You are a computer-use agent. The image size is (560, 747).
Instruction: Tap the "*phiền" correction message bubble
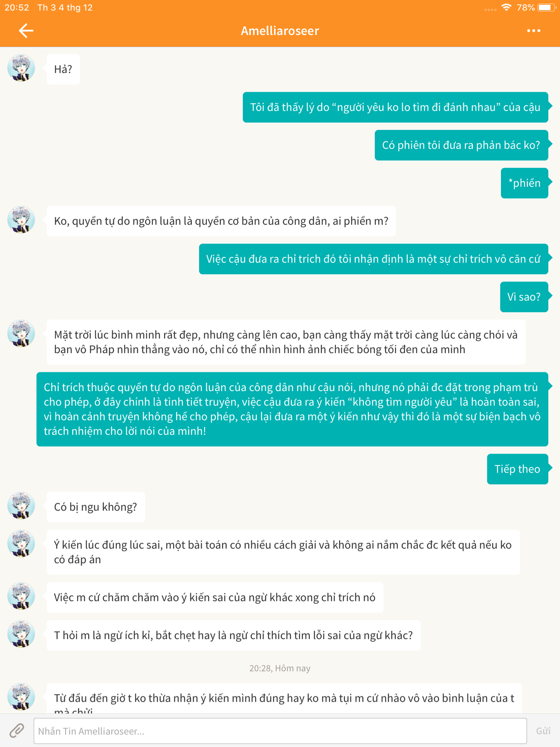[524, 183]
